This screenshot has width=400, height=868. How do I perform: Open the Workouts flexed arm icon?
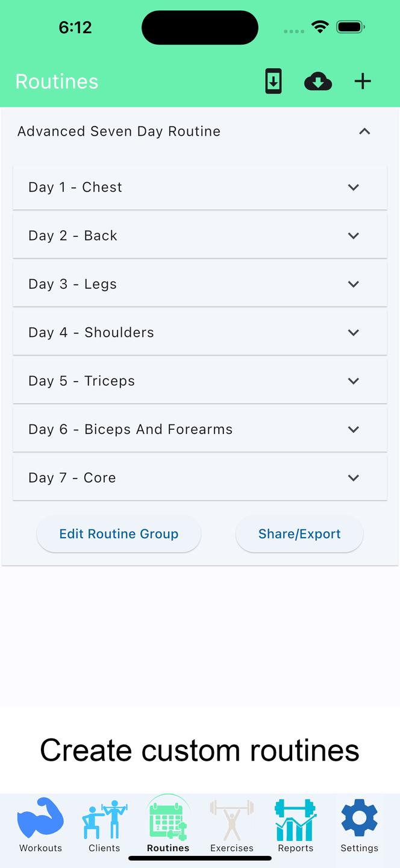tap(40, 819)
